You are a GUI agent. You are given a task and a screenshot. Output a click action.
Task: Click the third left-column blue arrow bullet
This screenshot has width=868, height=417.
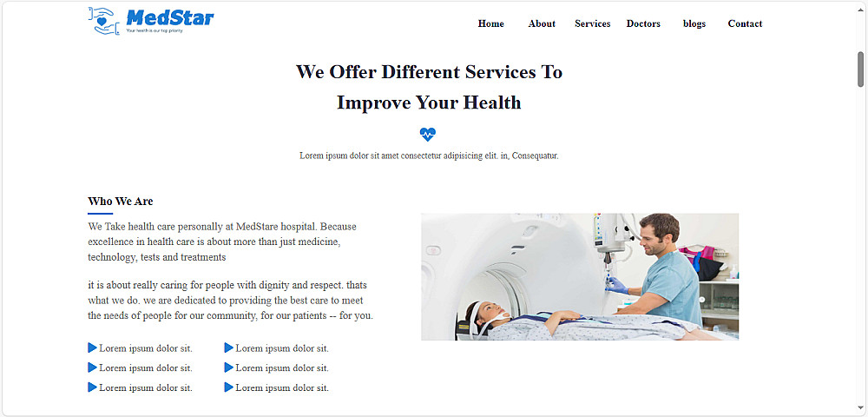tap(93, 387)
